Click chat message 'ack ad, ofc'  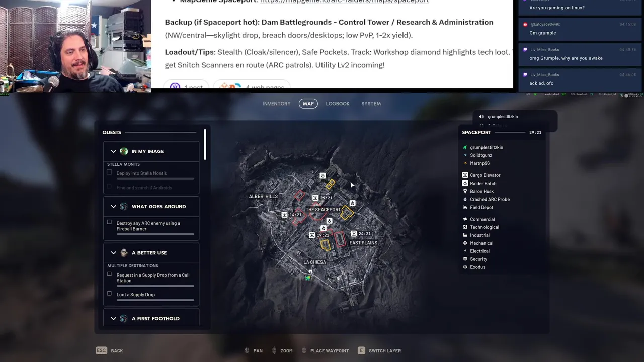[x=541, y=83]
